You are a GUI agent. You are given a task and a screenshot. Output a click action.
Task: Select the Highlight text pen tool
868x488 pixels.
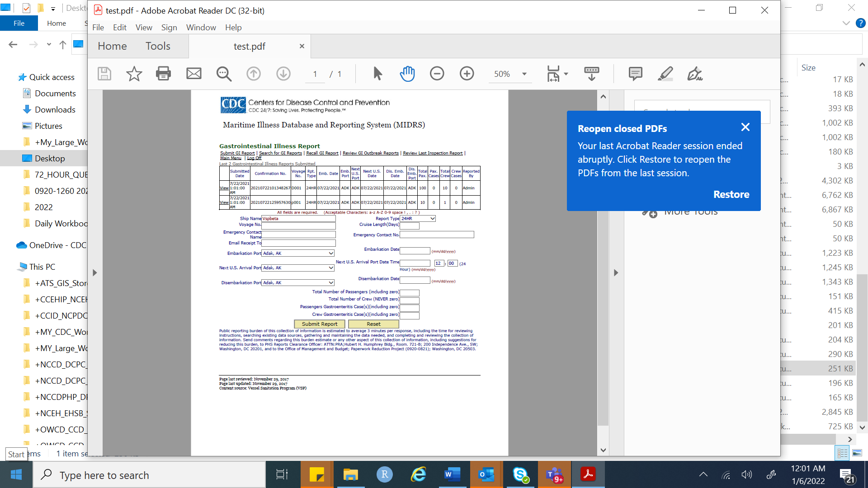665,74
